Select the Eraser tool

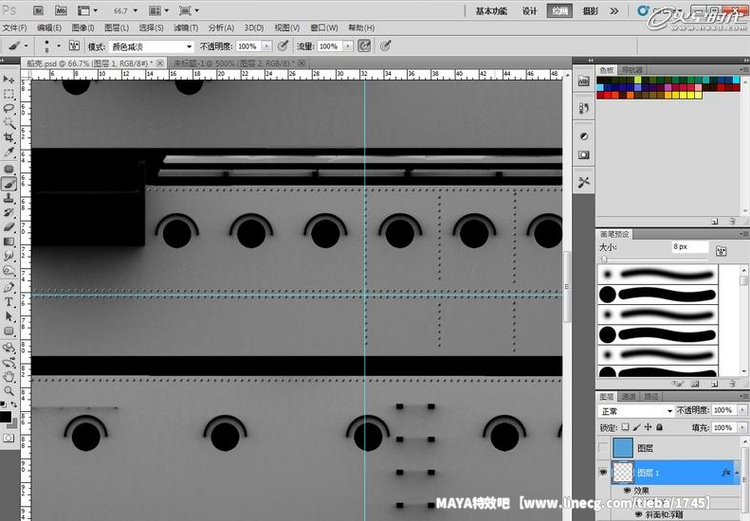9,227
